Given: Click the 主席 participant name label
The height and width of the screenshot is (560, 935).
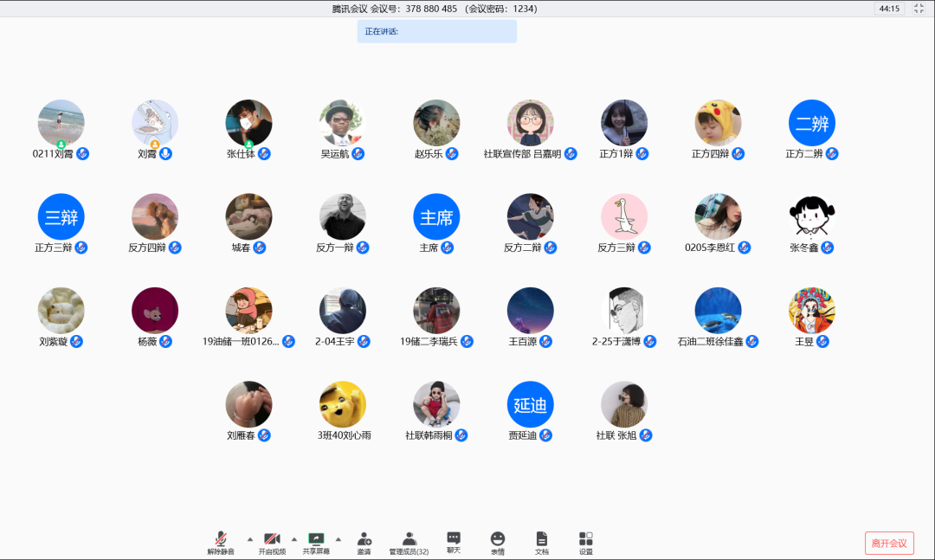Looking at the screenshot, I should point(429,248).
